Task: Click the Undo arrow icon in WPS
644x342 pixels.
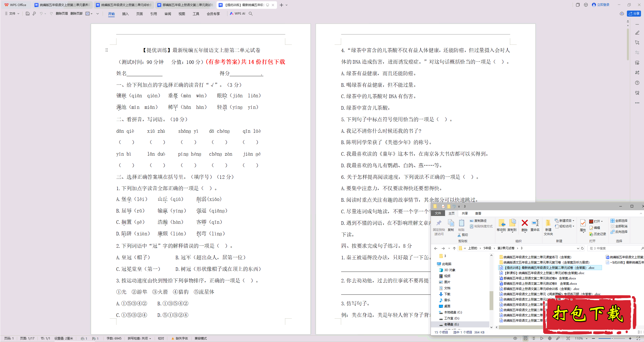Action: (x=41, y=14)
